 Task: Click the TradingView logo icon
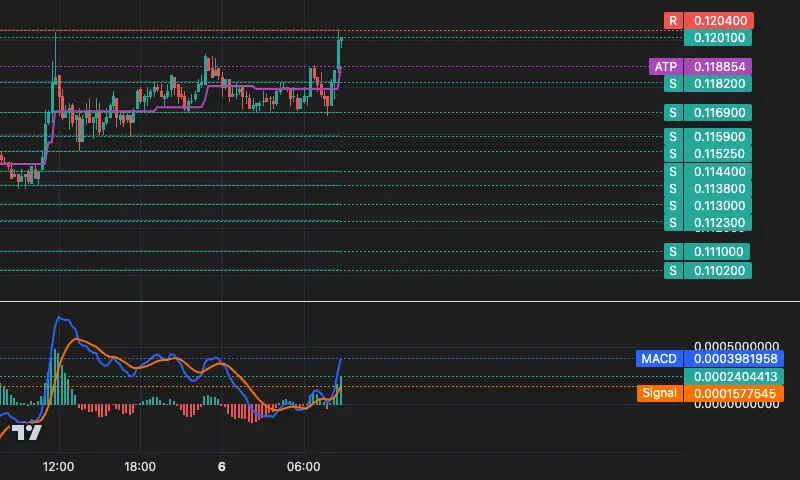tap(27, 433)
